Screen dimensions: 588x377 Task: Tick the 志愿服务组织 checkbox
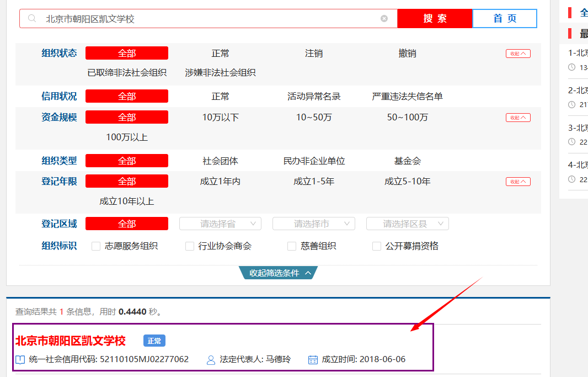pyautogui.click(x=96, y=246)
